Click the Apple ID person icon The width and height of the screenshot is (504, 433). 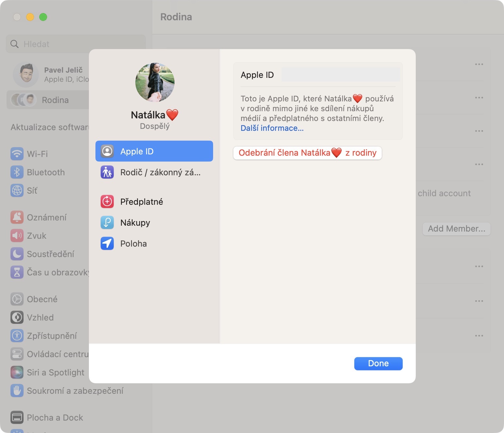(x=107, y=151)
